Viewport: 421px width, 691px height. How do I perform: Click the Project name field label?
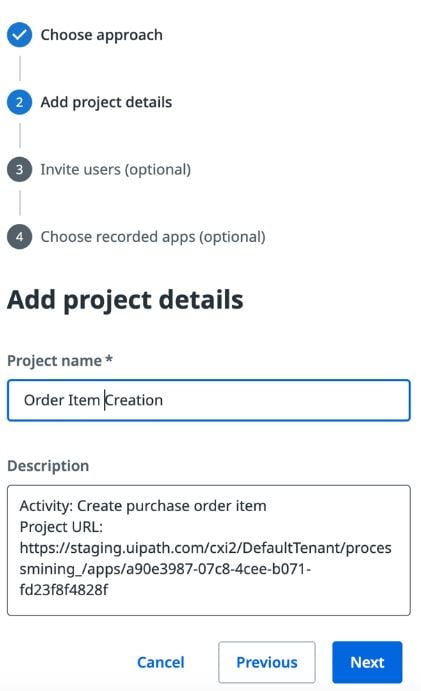[x=60, y=361]
